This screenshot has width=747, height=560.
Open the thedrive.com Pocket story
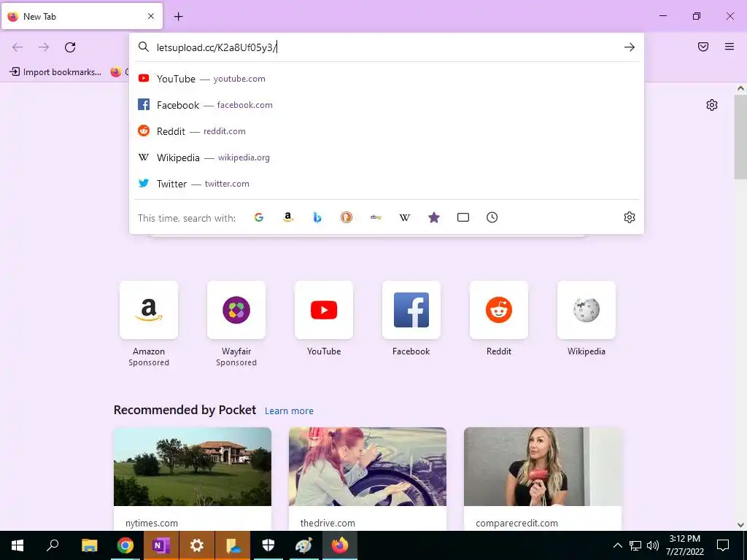[368, 478]
